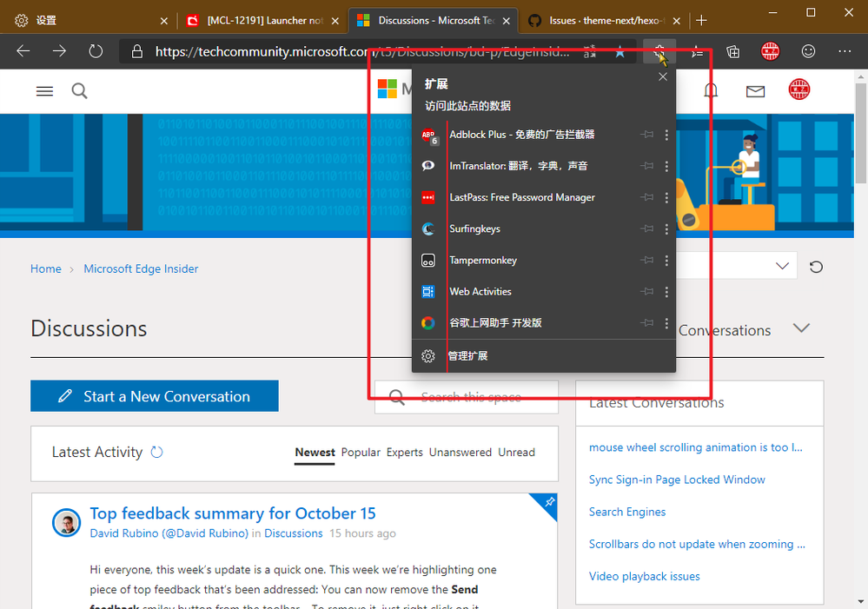Viewport: 868px width, 609px height.
Task: Click the Tampermonkey extension icon
Action: pos(427,261)
